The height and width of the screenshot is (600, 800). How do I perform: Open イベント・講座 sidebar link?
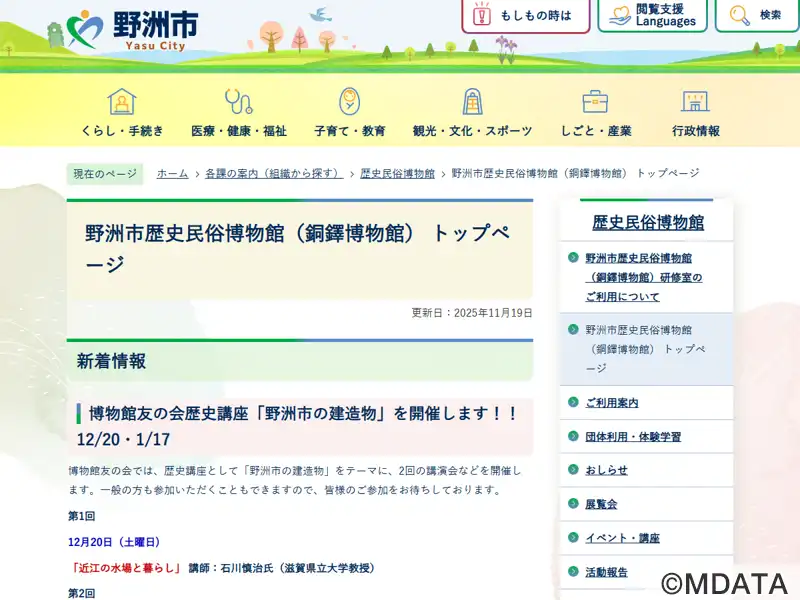[x=622, y=538]
